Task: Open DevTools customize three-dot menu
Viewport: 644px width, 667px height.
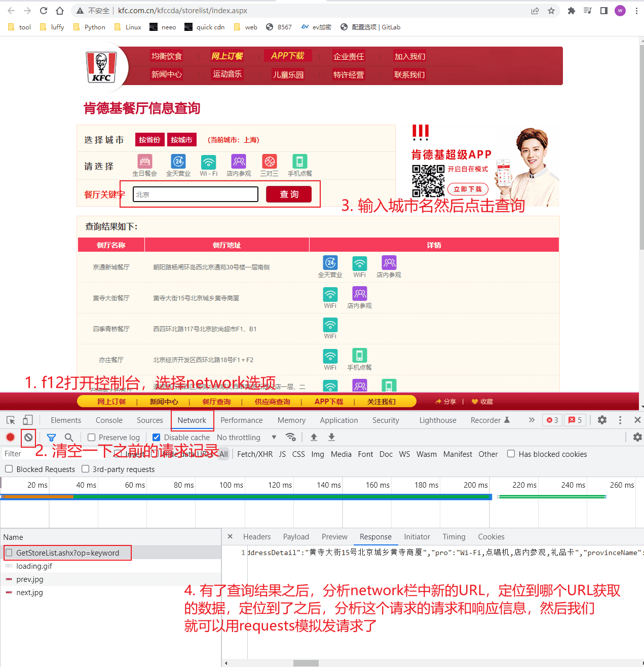Action: click(620, 420)
